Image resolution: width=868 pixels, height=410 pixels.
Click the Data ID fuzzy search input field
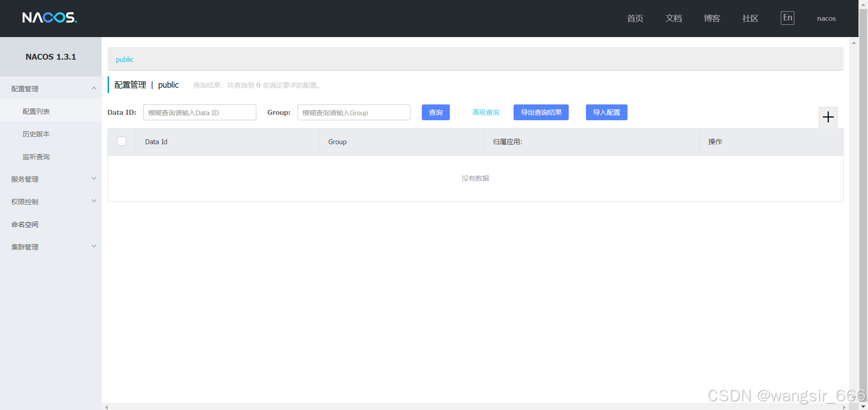199,112
